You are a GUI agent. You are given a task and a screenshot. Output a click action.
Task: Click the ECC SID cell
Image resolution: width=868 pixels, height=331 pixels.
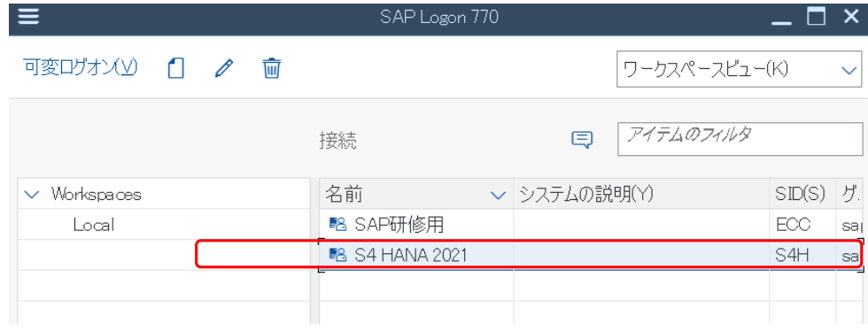pos(802,224)
